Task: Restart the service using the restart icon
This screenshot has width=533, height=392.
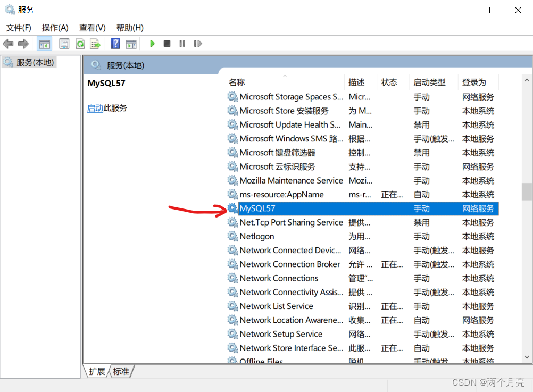Action: click(x=198, y=44)
